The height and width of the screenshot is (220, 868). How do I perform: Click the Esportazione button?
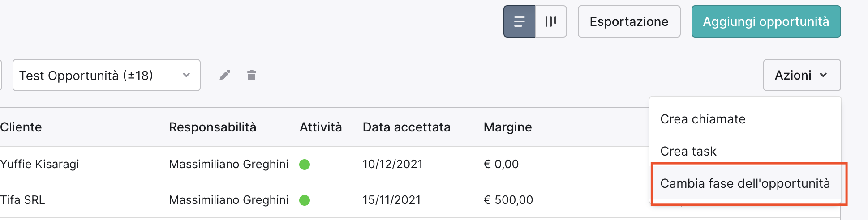629,21
